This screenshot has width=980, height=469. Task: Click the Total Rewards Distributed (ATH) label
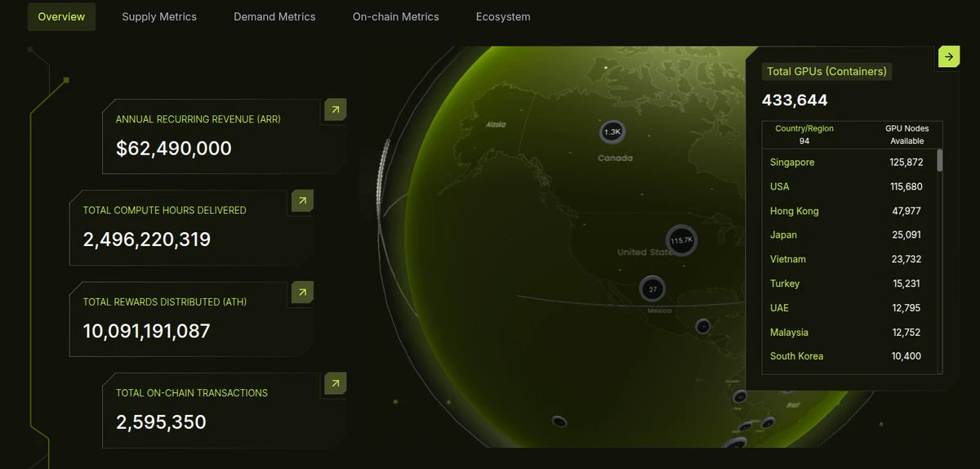164,301
